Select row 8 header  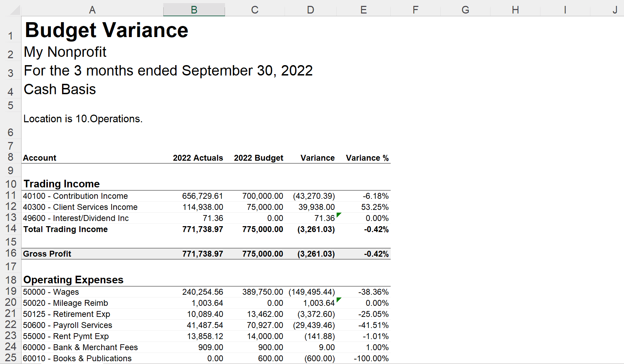11,158
